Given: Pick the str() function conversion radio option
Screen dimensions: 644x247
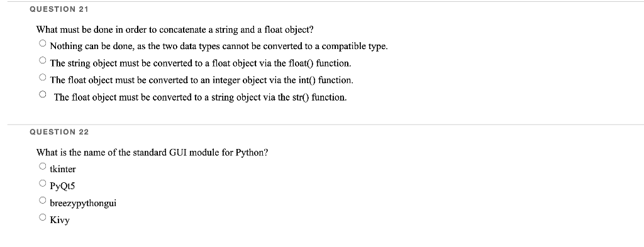Looking at the screenshot, I should coord(42,94).
